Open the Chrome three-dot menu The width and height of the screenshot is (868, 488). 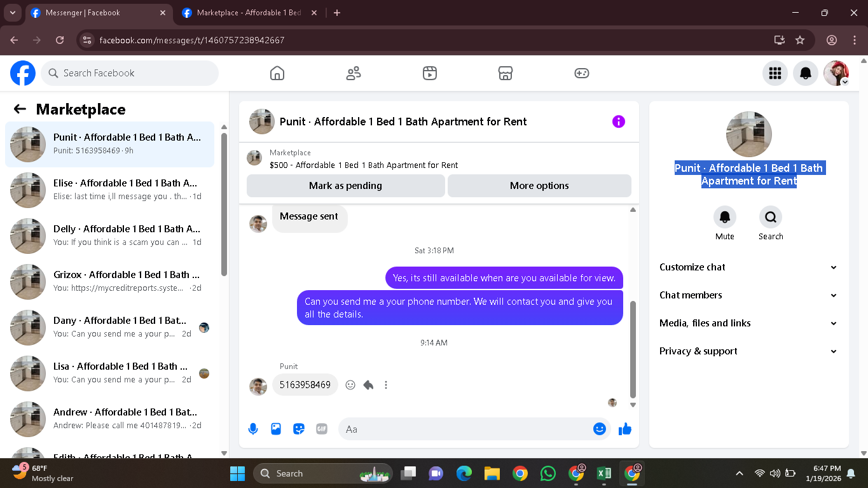[854, 40]
